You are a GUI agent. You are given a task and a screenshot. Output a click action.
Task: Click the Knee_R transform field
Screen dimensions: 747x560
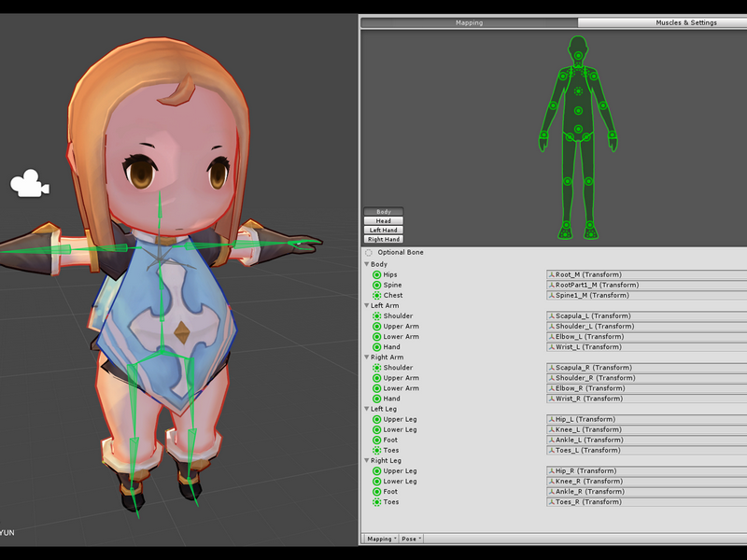pyautogui.click(x=646, y=482)
